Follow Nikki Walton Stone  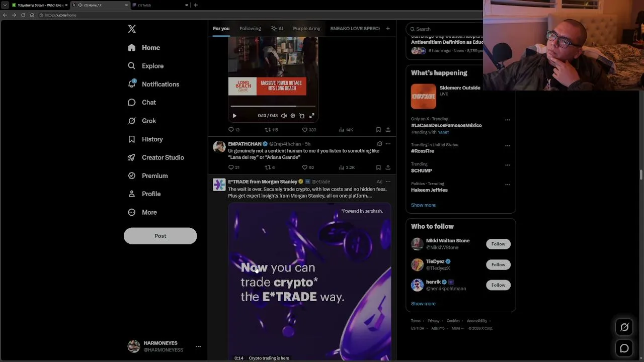click(498, 244)
